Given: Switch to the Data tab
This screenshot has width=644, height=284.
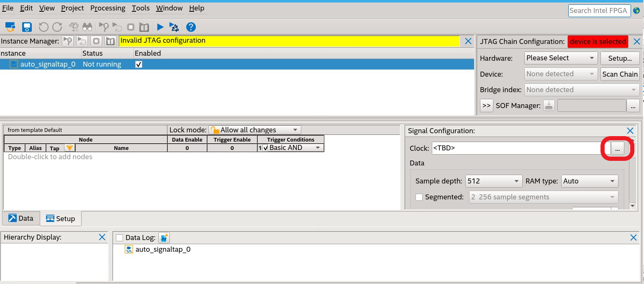Looking at the screenshot, I should [21, 218].
